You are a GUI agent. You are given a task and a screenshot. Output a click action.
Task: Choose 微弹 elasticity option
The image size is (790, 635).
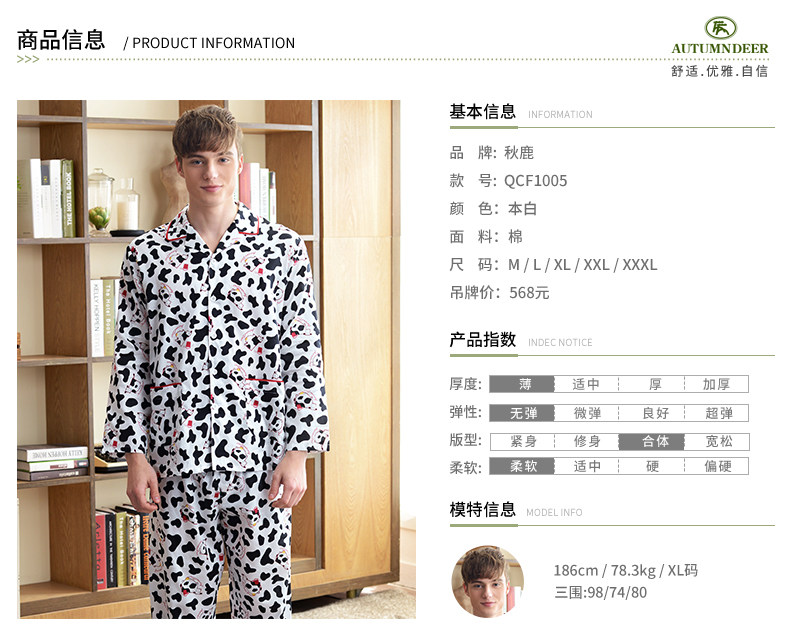click(586, 413)
